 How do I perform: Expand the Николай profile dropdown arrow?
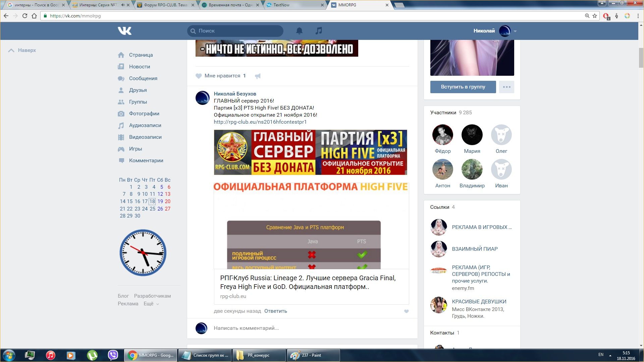tap(515, 31)
